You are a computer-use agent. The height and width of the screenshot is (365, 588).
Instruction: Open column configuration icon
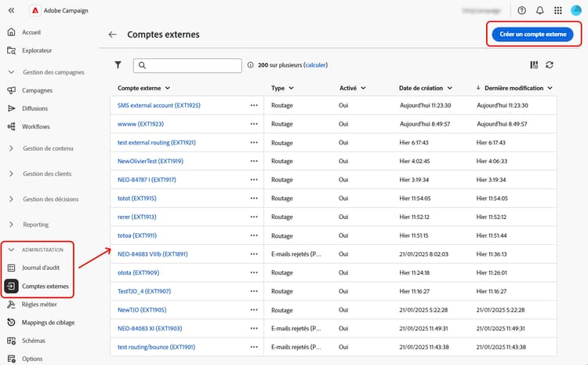pyautogui.click(x=534, y=65)
